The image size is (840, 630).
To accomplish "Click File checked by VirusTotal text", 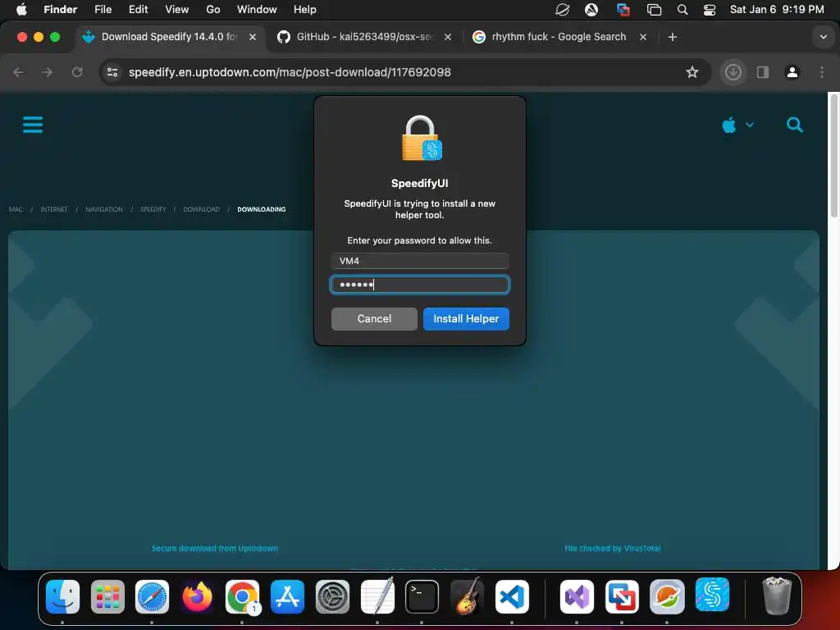I will click(612, 548).
